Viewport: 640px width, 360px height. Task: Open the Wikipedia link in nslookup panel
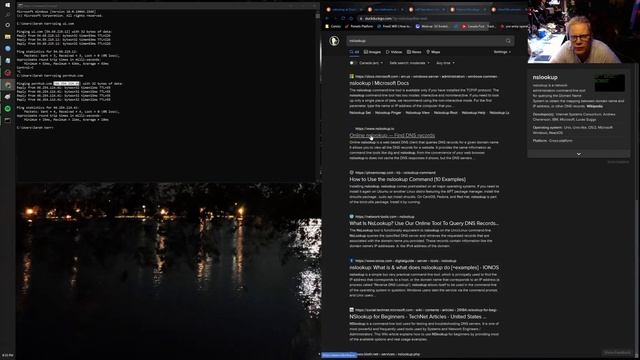click(594, 107)
